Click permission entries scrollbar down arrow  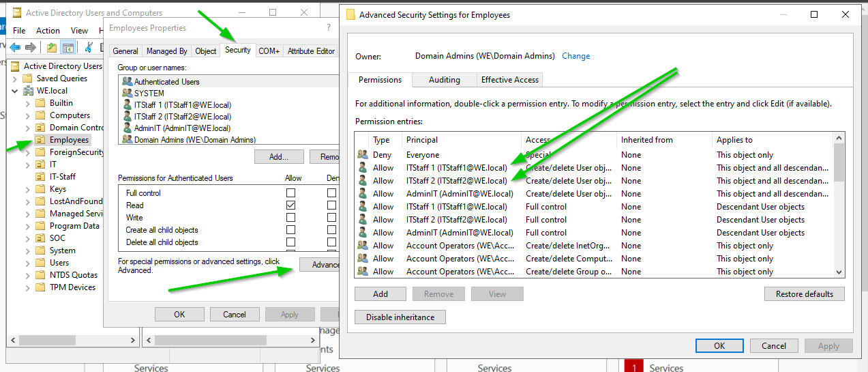(839, 272)
